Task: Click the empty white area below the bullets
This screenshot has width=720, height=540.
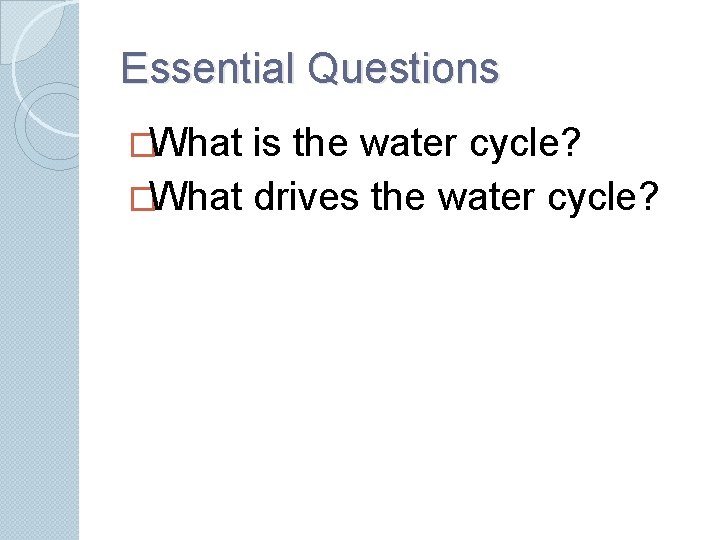Action: [400, 380]
